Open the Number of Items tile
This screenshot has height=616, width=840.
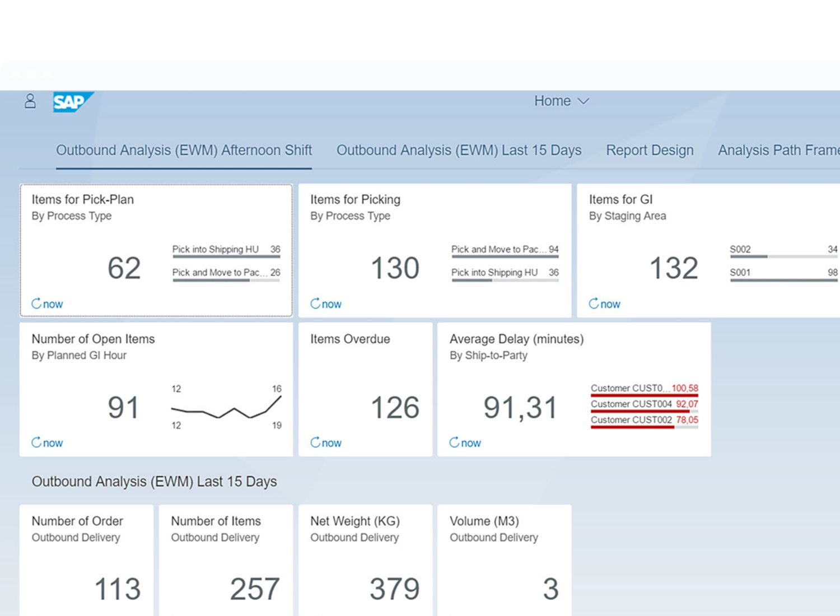pos(226,560)
